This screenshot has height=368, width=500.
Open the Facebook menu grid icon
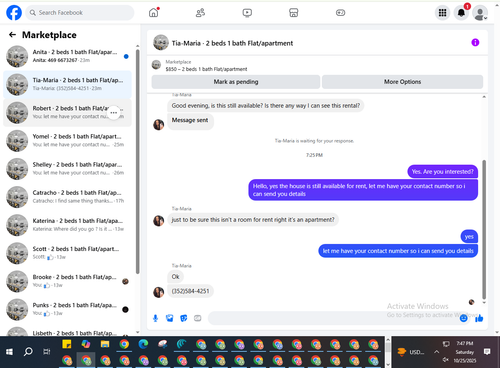[442, 13]
